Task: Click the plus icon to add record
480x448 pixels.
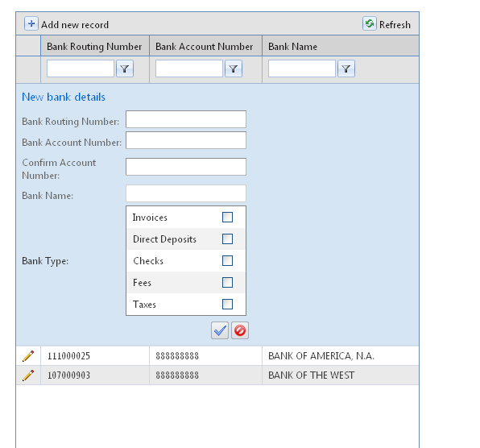Action: point(31,23)
